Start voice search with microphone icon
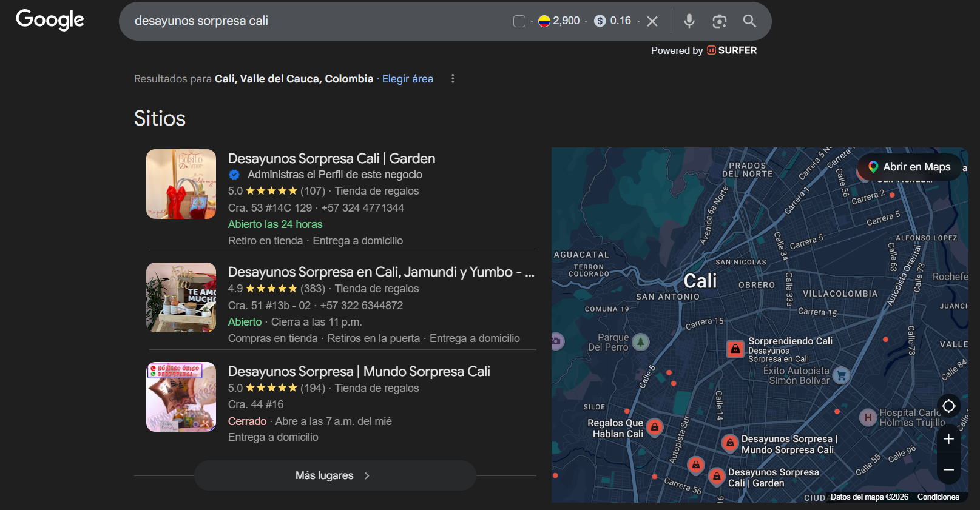The height and width of the screenshot is (510, 980). point(689,21)
